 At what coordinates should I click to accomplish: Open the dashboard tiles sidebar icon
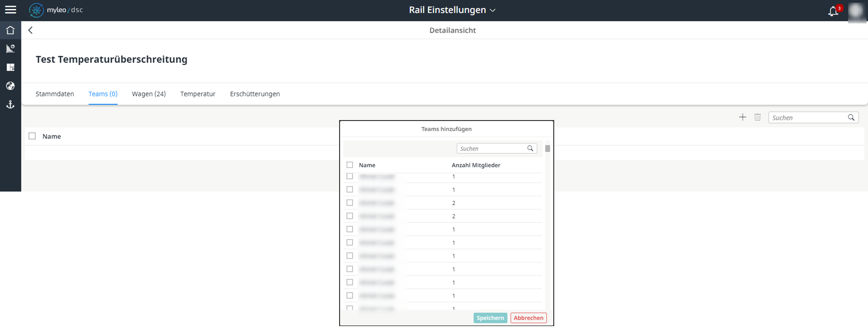[x=10, y=67]
